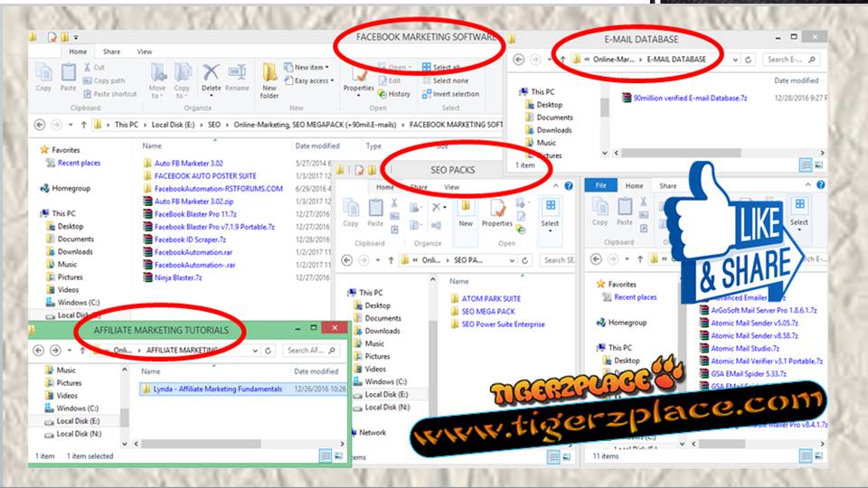This screenshot has width=868, height=488.
Task: Go up one level in Facebook Marketing window
Action: 83,125
